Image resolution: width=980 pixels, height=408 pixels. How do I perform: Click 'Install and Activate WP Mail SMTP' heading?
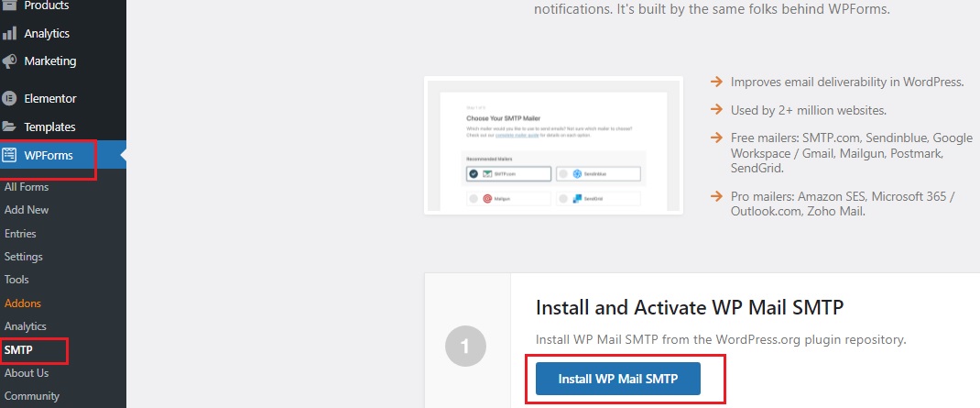pos(690,307)
